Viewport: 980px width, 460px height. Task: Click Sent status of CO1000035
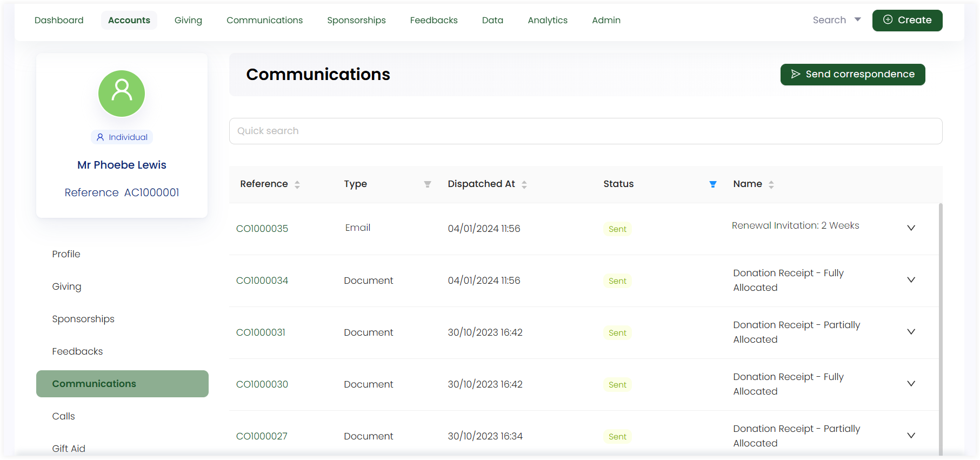coord(617,229)
